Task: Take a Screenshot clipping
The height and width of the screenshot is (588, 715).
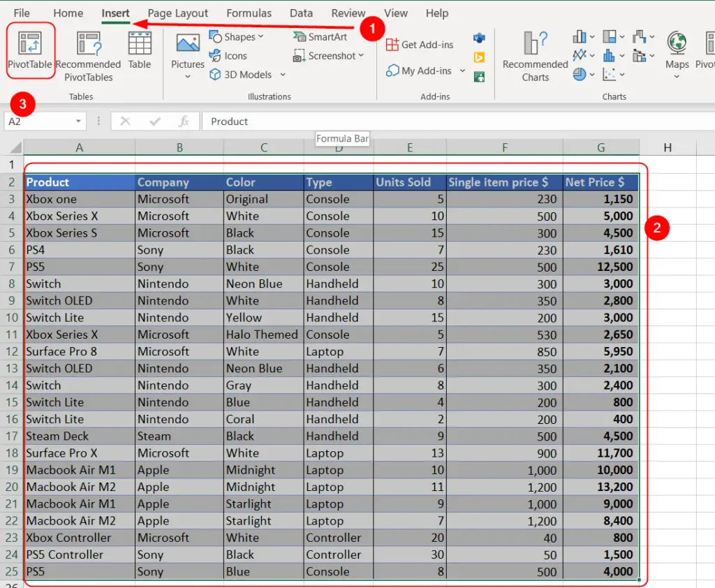Action: pyautogui.click(x=324, y=56)
